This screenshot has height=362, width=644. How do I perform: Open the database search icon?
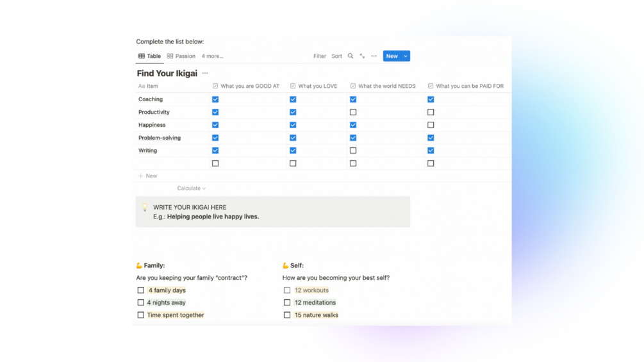[x=351, y=56]
